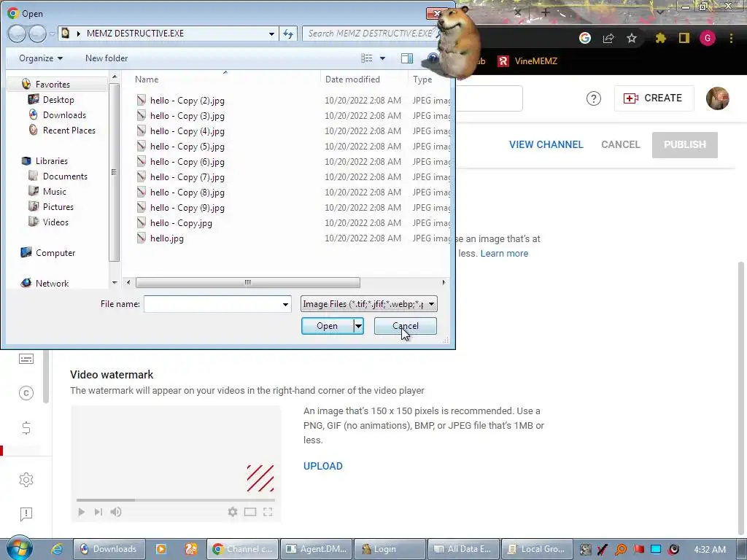
Task: Click UPLOAD for the video watermark
Action: coord(323,466)
